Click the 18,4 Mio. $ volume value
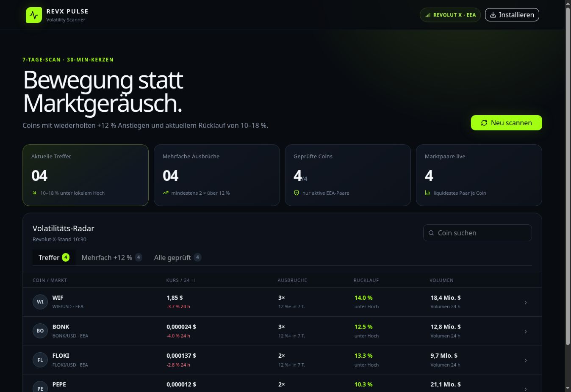This screenshot has width=571, height=392. (x=446, y=298)
